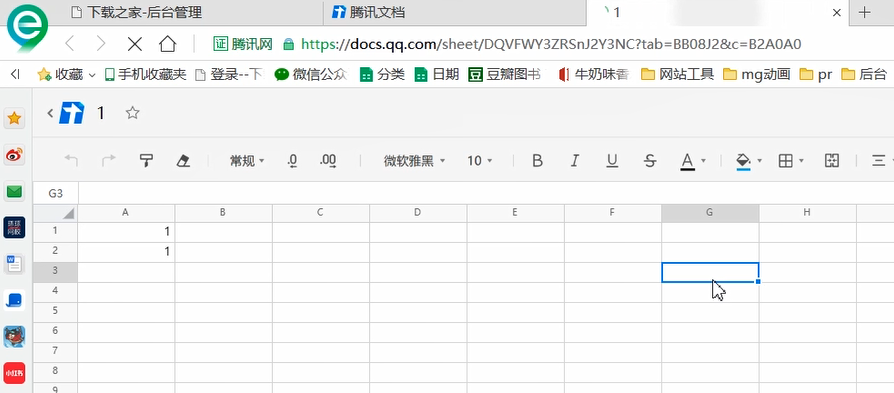The image size is (894, 393).
Task: Click the horizontal alignment icon
Action: pos(878,161)
